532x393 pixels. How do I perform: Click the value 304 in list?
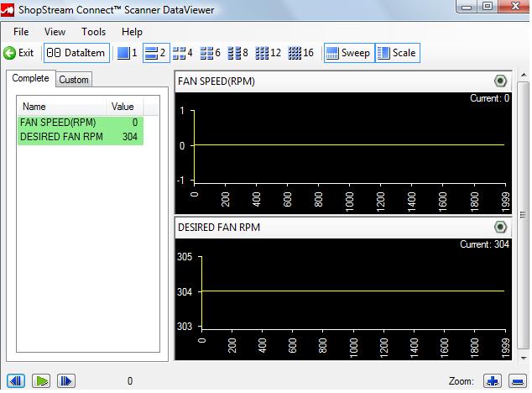click(130, 137)
